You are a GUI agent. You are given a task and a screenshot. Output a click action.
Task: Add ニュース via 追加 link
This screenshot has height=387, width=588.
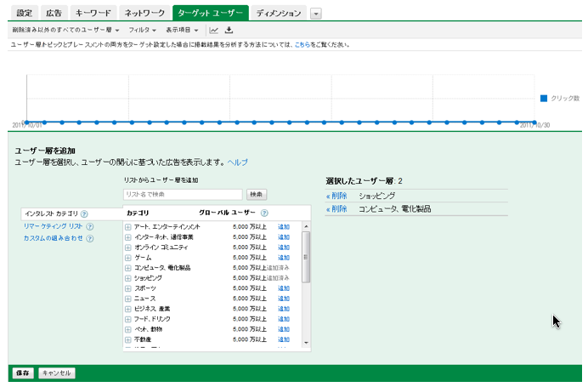coord(284,299)
